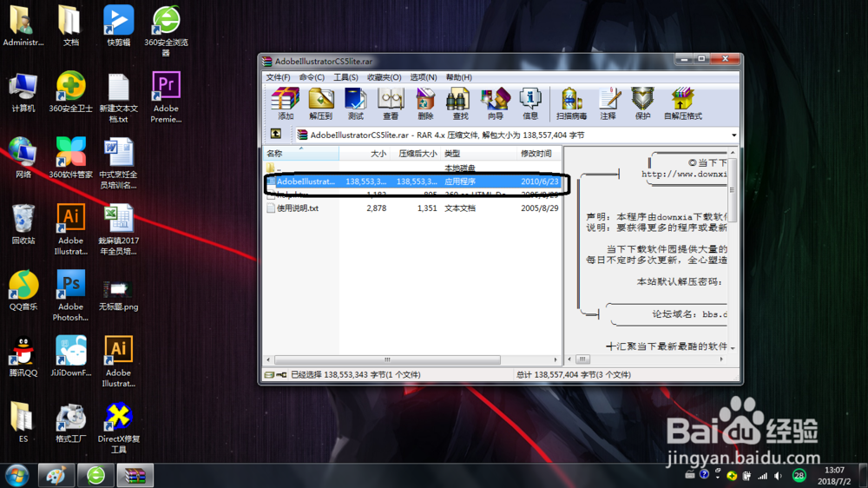The width and height of the screenshot is (868, 488).
Task: Open 戴麻镇2017年全员培... Excel file
Action: point(118,229)
